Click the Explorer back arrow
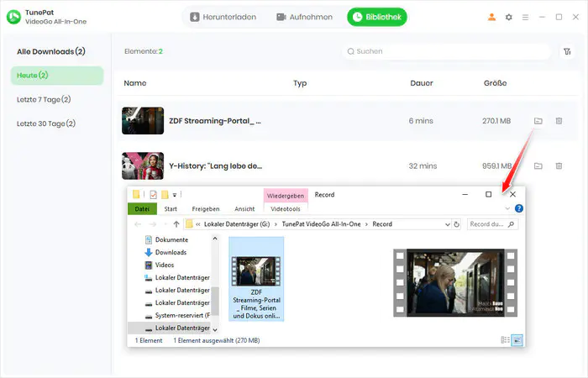The image size is (588, 378). coord(138,224)
